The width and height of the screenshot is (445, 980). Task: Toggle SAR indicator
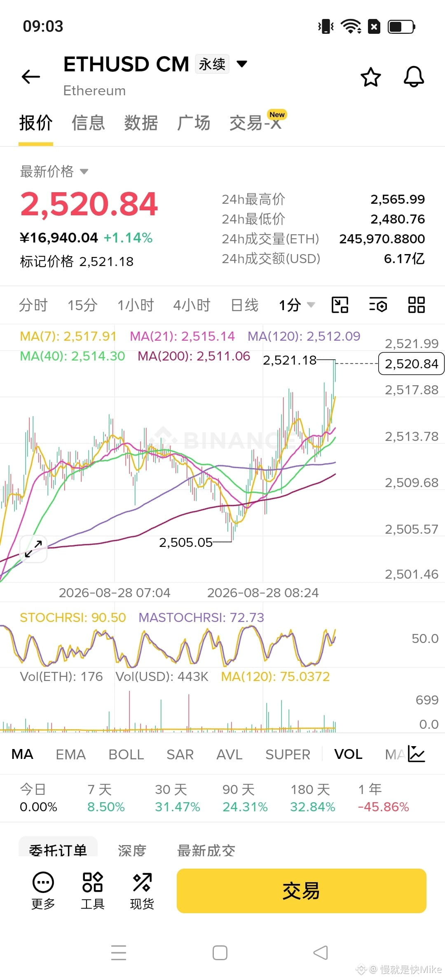pos(180,754)
